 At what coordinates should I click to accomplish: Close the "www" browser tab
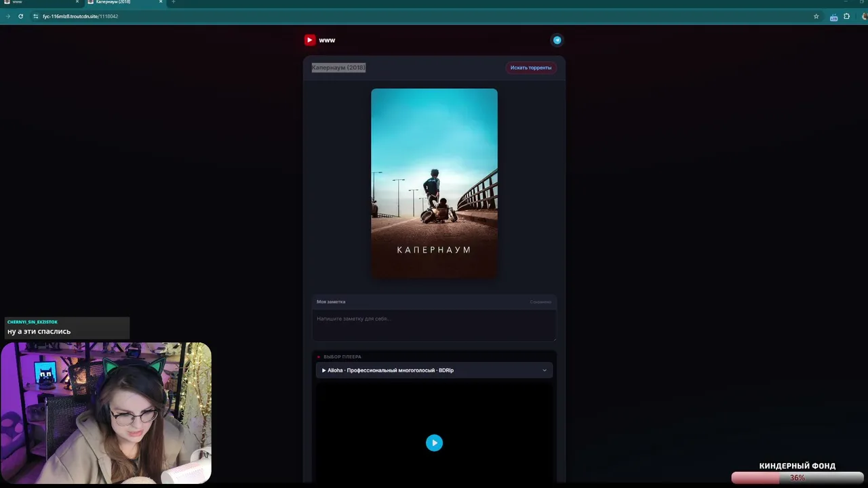77,2
